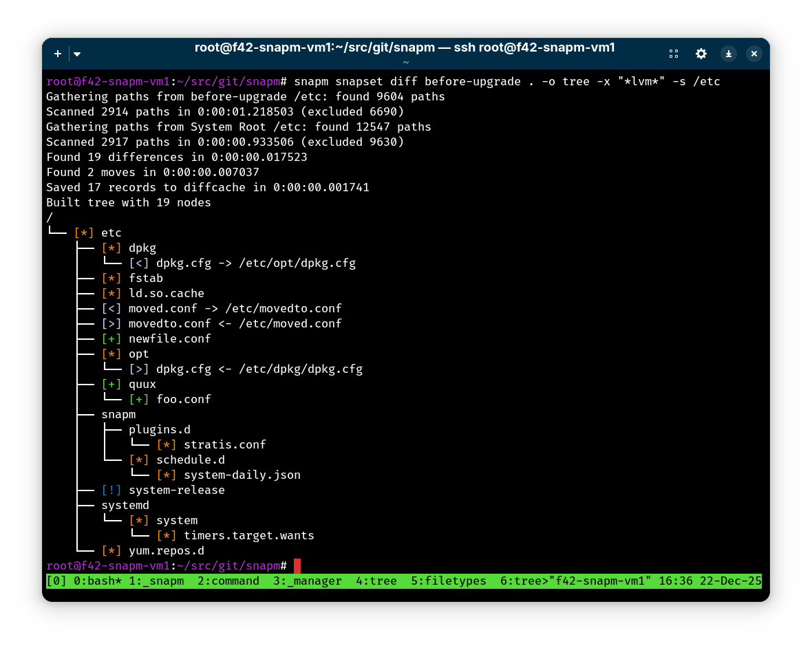The image size is (812, 648).
Task: Click the download icon in the titlebar
Action: pyautogui.click(x=728, y=54)
